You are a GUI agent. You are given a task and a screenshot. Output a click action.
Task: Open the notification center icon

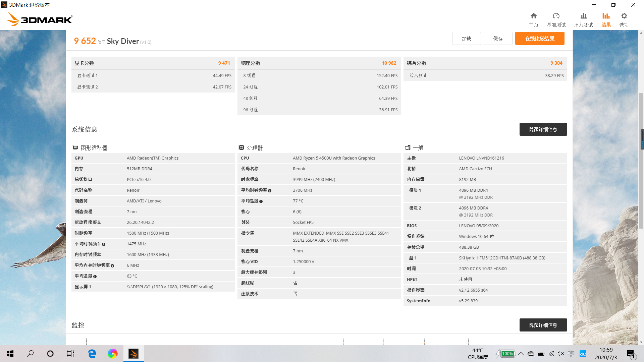tap(631, 354)
